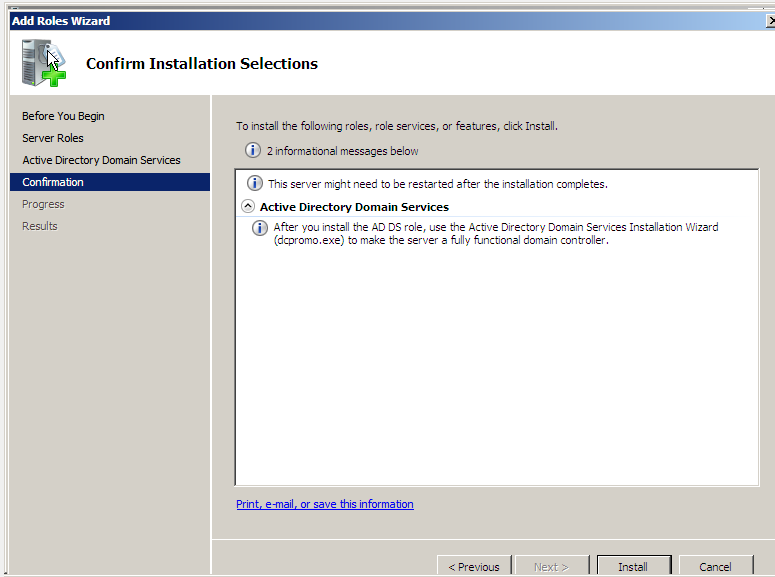Screen dimensions: 775x577
Task: Open Print, e-mail, or save this information link
Action: pyautogui.click(x=325, y=504)
